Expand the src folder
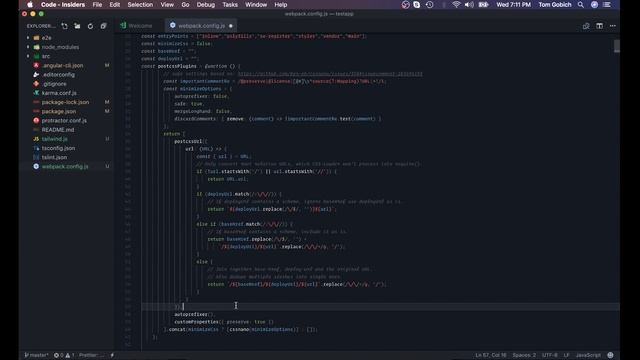The image size is (640, 360). pos(46,56)
